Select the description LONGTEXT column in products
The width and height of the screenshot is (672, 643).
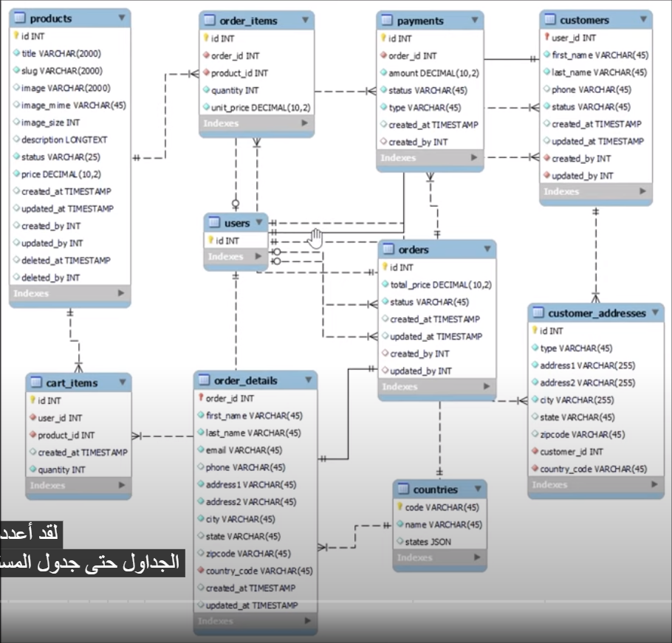[x=64, y=140]
